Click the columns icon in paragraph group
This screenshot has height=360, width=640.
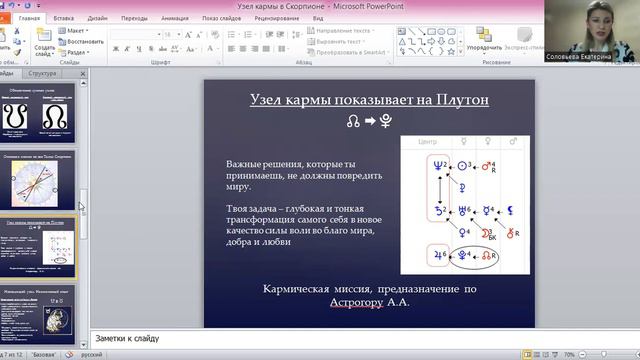[283, 49]
